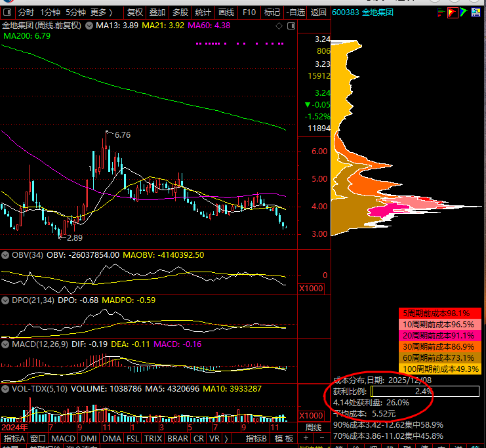Screen dimensions: 486x448
Task: Click the 5周期前成本98.1% red legend
Action: point(440,314)
